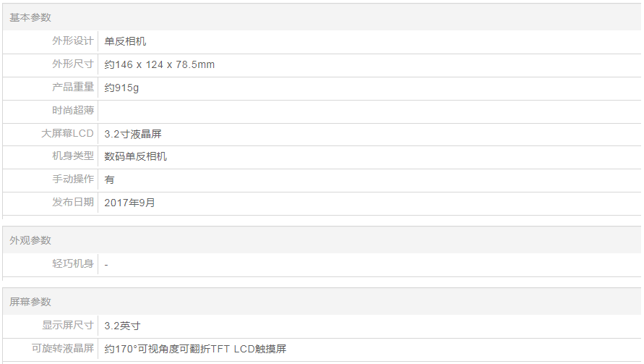The image size is (644, 364).
Task: Select the 轻巧机身 row label
Action: click(72, 264)
